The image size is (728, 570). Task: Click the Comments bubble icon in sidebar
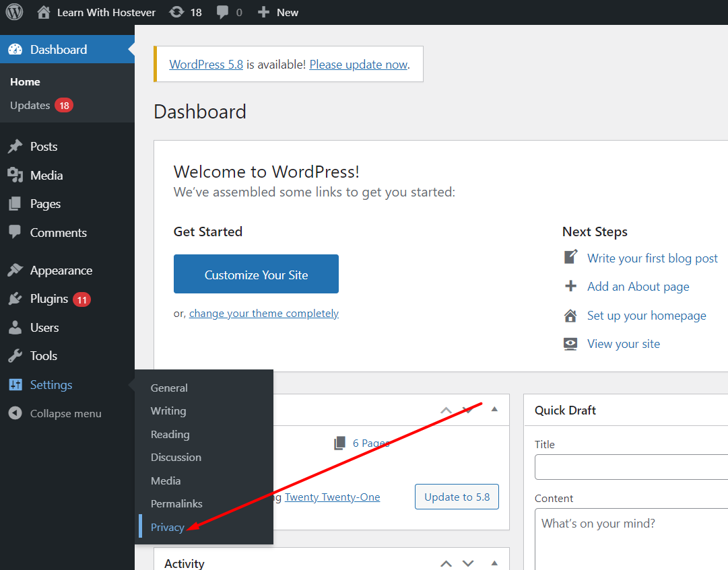[x=15, y=232]
